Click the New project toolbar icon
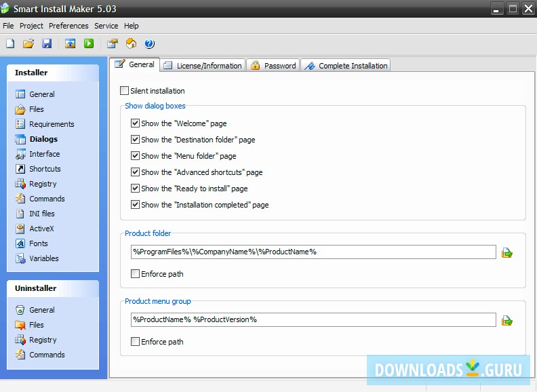Image resolution: width=537 pixels, height=392 pixels. pos(10,43)
